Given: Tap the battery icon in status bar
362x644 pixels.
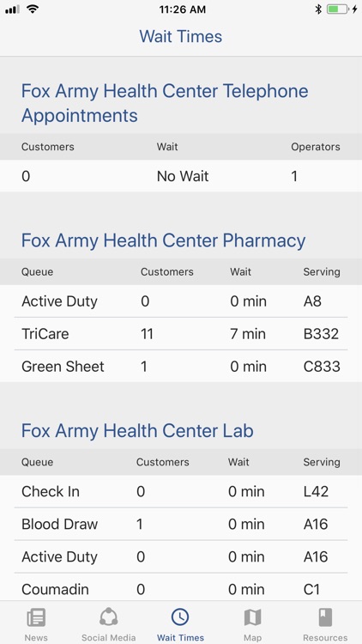Looking at the screenshot, I should pyautogui.click(x=337, y=9).
